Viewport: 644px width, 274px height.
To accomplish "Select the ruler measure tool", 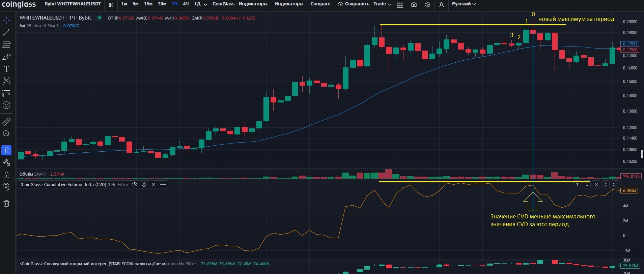I will point(6,121).
